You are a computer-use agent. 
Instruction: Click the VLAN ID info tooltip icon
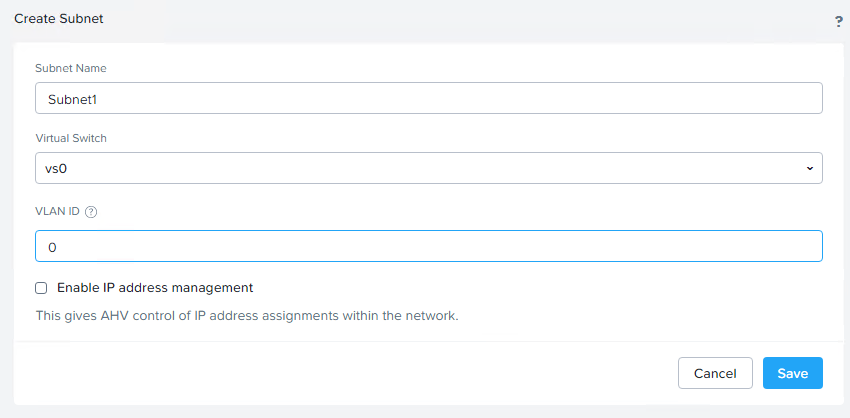(x=91, y=212)
